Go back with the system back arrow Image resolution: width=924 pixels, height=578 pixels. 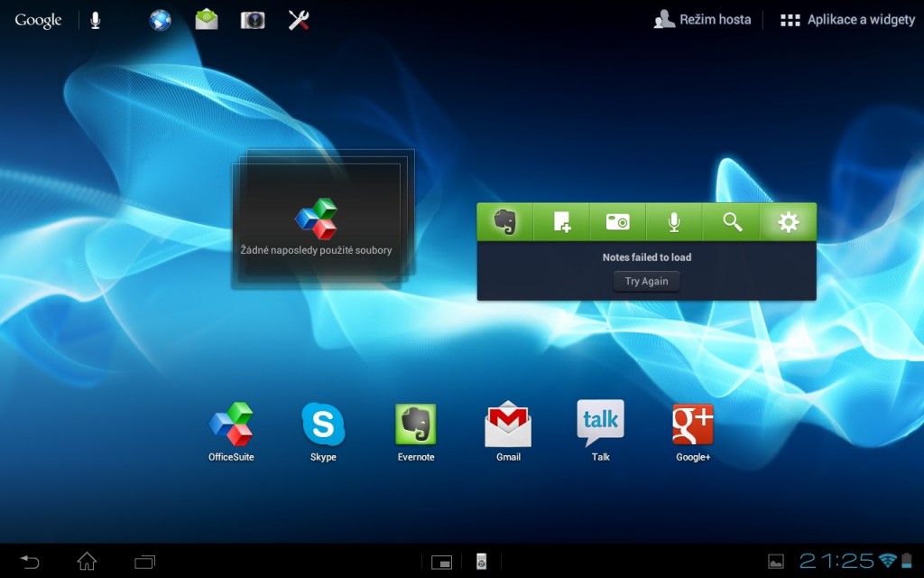click(x=30, y=562)
